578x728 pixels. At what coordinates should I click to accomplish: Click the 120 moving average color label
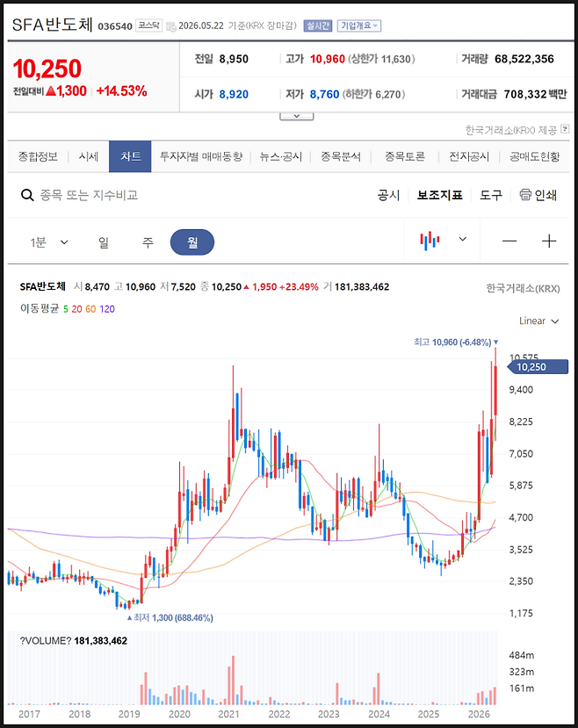point(107,309)
